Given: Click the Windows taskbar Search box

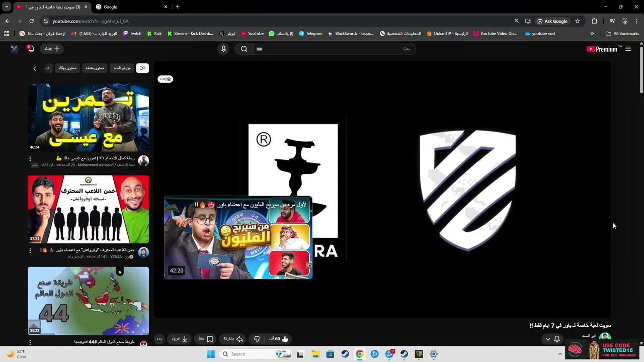Looking at the screenshot, I should point(257,354).
